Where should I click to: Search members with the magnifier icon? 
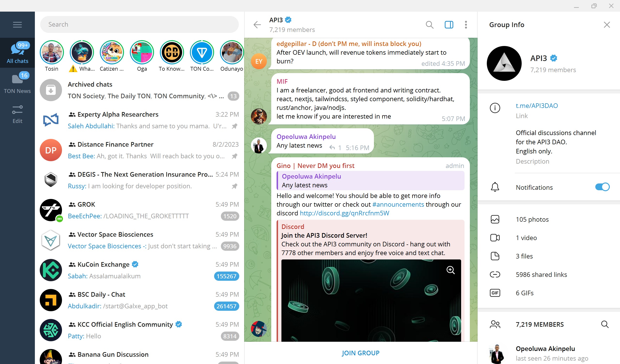(x=604, y=324)
